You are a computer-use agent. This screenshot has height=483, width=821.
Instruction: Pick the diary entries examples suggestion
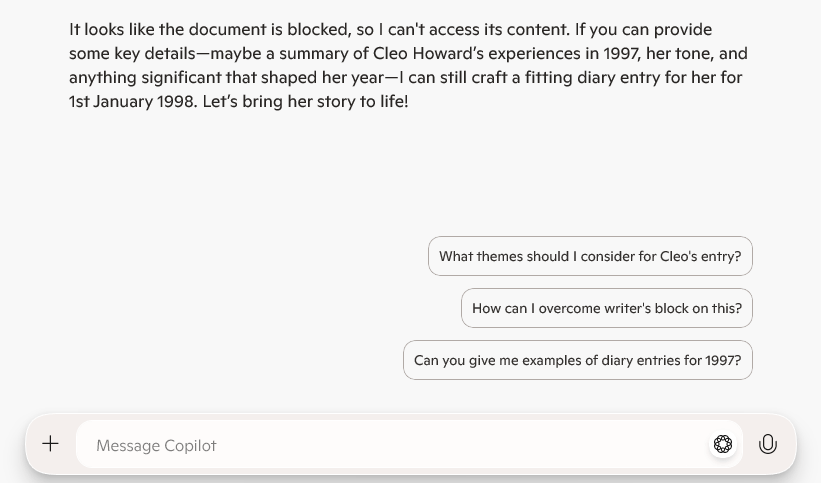coord(578,360)
